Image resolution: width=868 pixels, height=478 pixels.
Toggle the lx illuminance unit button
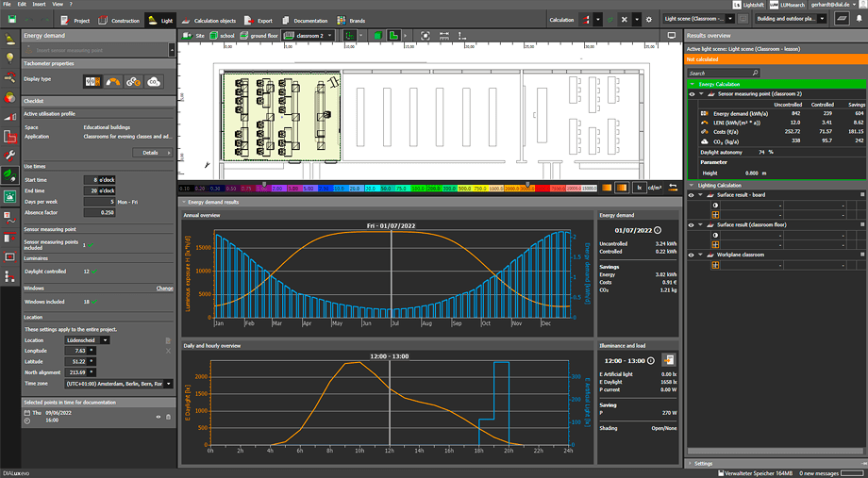(639, 188)
